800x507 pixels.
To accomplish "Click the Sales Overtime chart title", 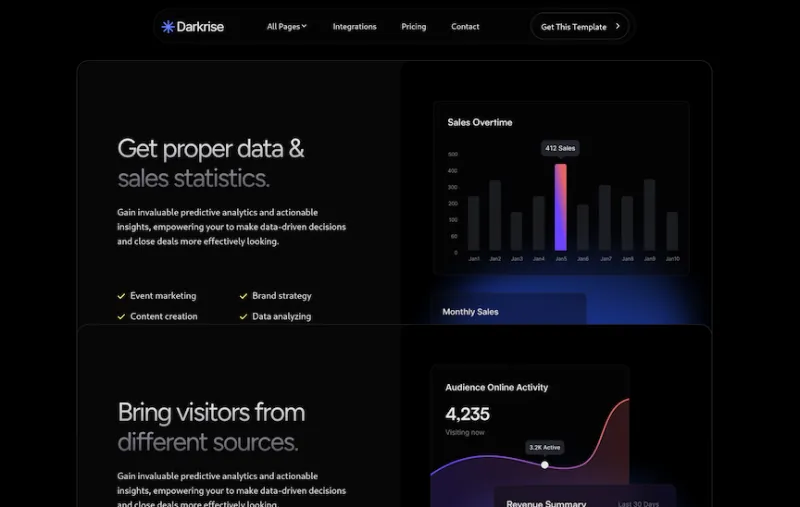I will (x=480, y=122).
